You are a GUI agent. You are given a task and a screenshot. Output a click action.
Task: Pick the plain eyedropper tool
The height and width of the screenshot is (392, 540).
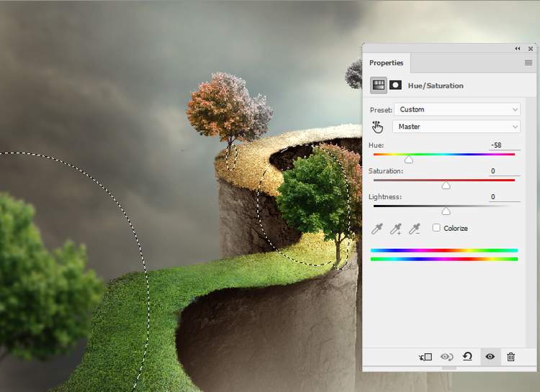tap(377, 229)
